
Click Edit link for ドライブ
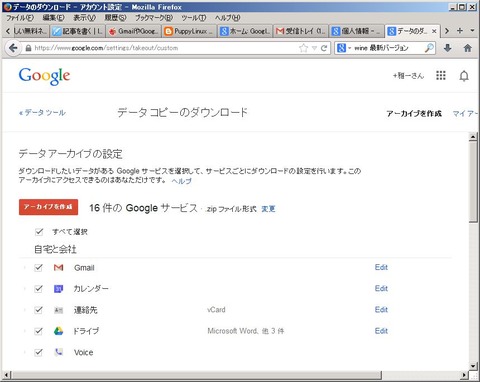point(381,331)
